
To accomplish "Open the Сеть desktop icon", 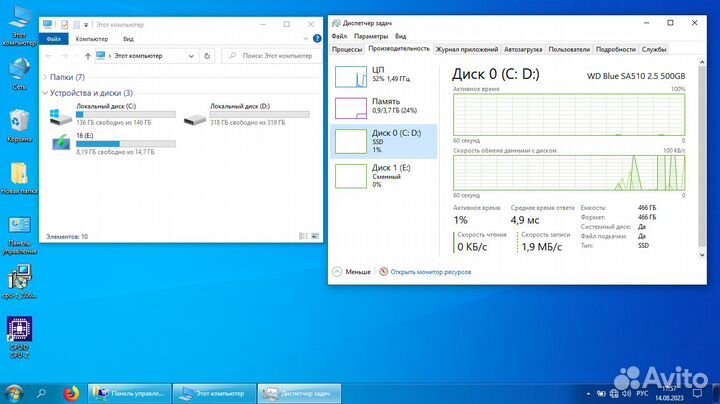I will point(19,73).
